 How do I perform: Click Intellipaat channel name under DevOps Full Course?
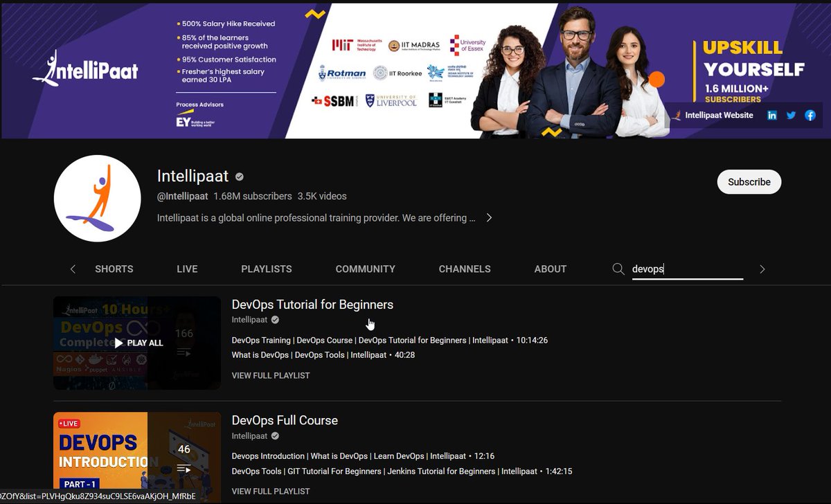click(x=249, y=436)
